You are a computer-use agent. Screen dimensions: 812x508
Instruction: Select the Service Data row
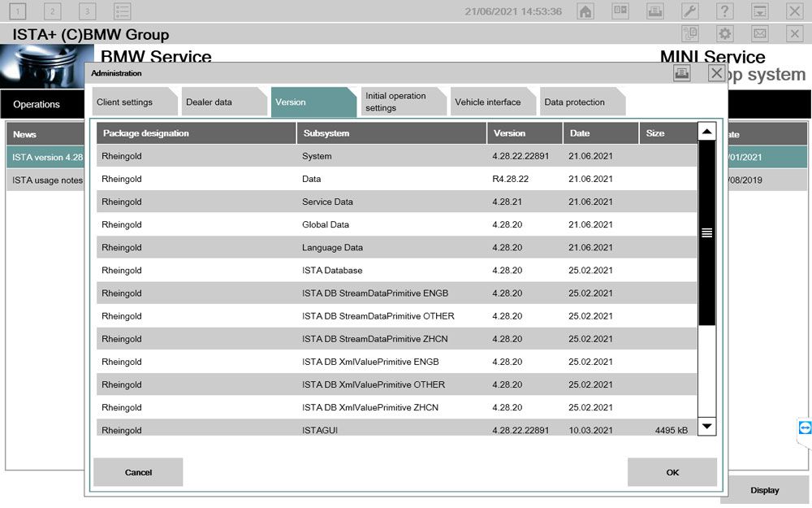pyautogui.click(x=397, y=202)
